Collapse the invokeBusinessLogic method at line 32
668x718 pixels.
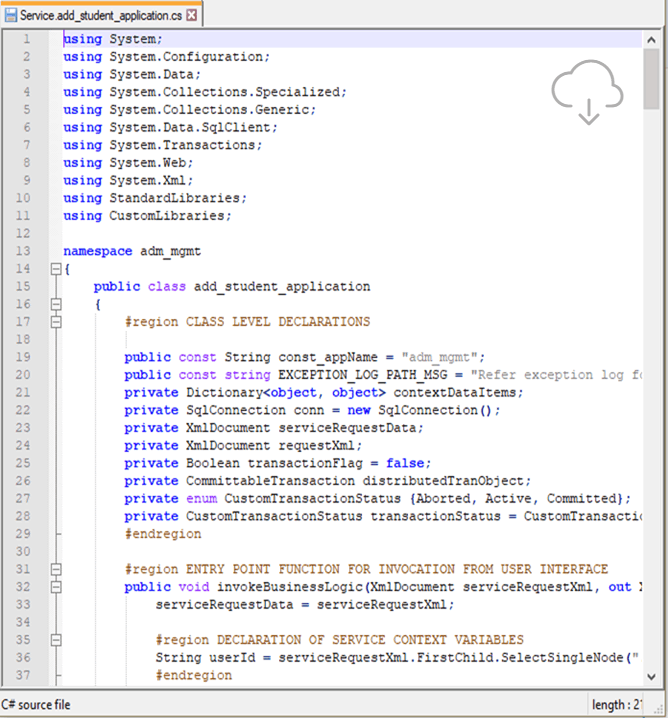[x=55, y=587]
